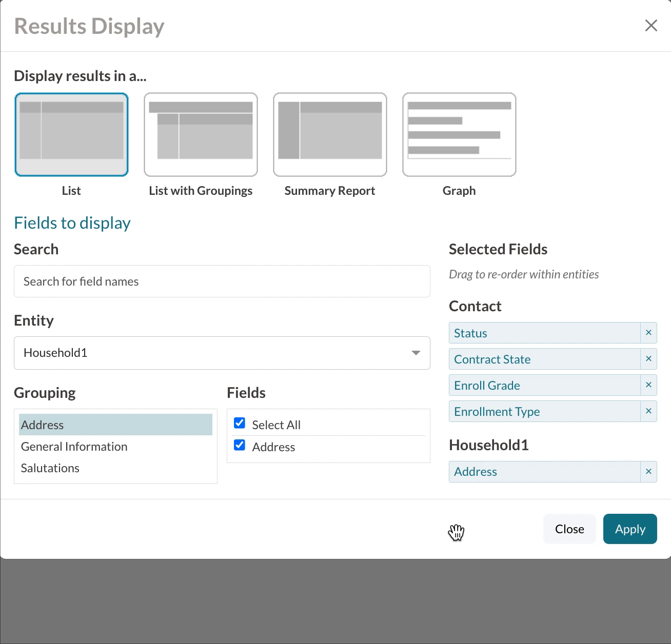Choose the Salutations grouping

[50, 468]
